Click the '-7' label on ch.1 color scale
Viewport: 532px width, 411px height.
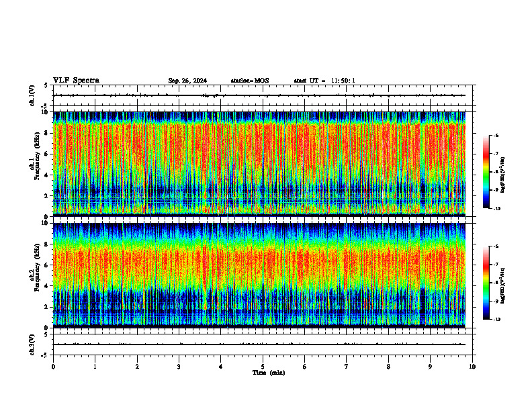[496, 153]
